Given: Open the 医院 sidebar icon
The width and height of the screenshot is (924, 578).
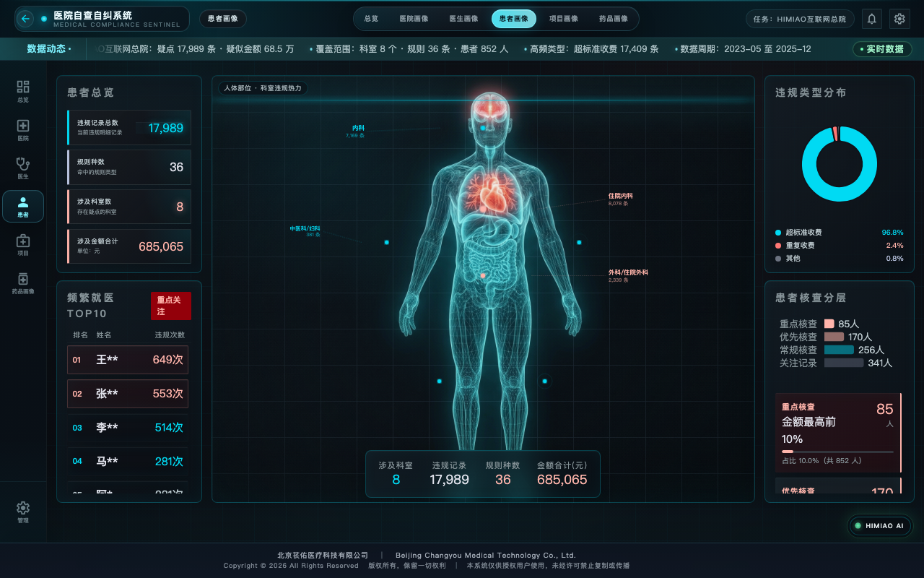Looking at the screenshot, I should click(23, 130).
